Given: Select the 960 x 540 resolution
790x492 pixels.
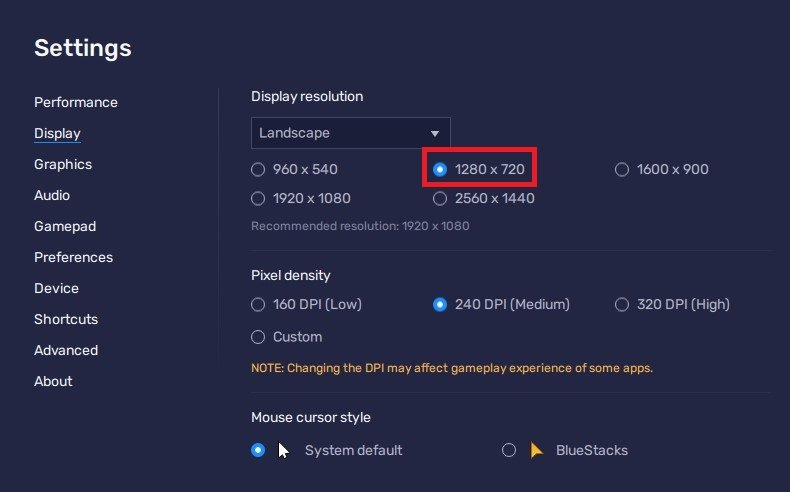Looking at the screenshot, I should pos(259,169).
